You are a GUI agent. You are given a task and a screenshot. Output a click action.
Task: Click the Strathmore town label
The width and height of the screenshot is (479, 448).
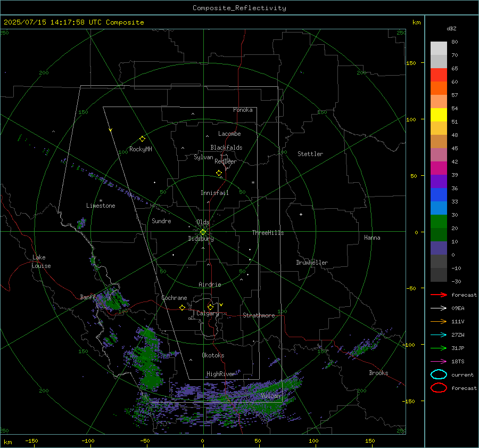pyautogui.click(x=259, y=315)
